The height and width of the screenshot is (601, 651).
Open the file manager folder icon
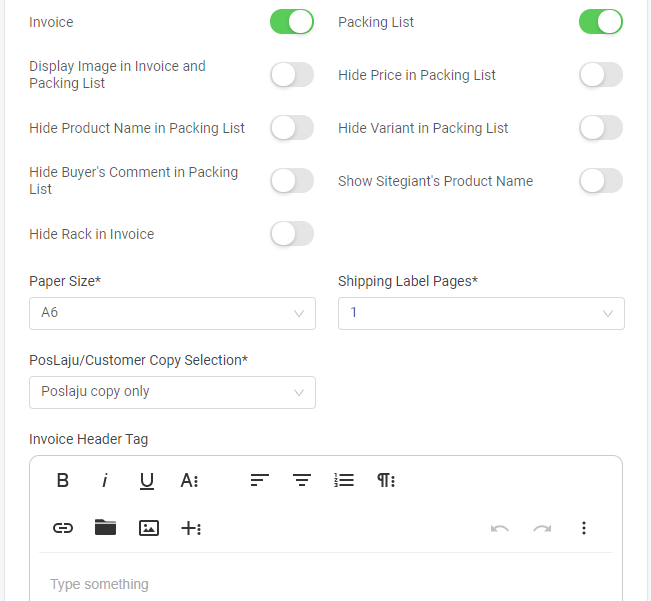(x=105, y=528)
